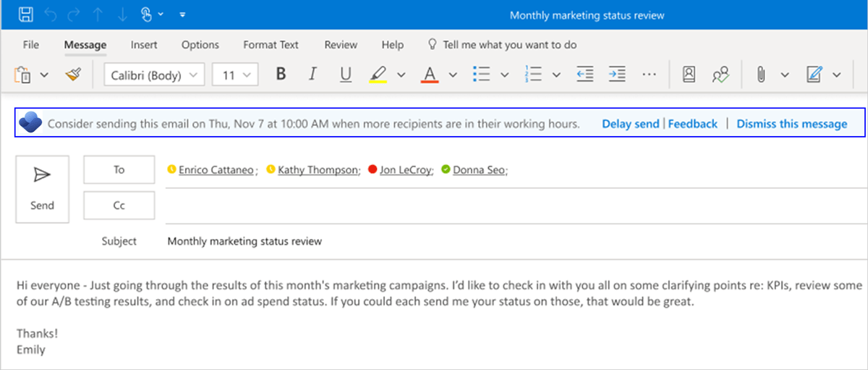
Task: Click the red font color button
Action: (x=430, y=75)
